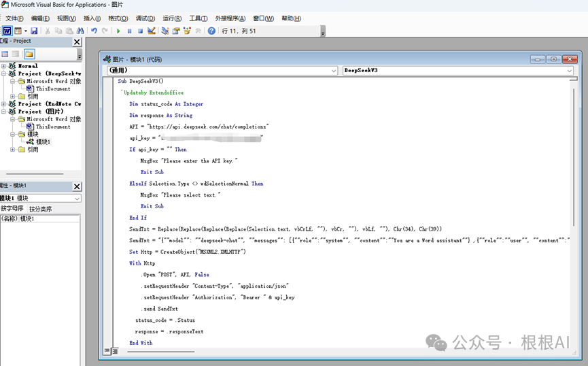
Task: Save the project with the floppy disk icon
Action: pyautogui.click(x=34, y=31)
